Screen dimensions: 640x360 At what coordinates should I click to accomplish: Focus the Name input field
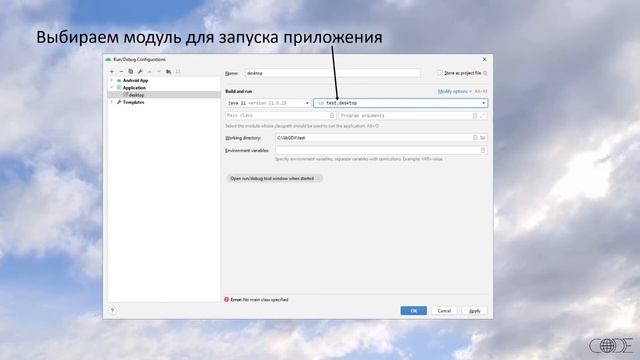332,73
